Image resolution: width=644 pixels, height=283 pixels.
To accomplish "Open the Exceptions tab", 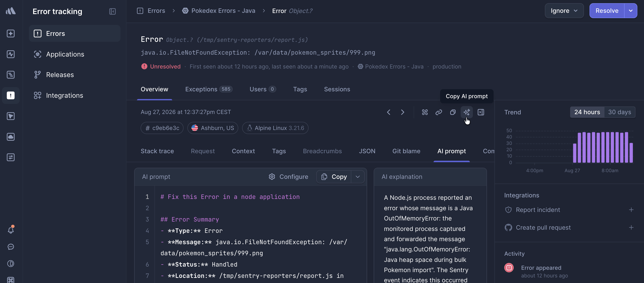I will [209, 89].
